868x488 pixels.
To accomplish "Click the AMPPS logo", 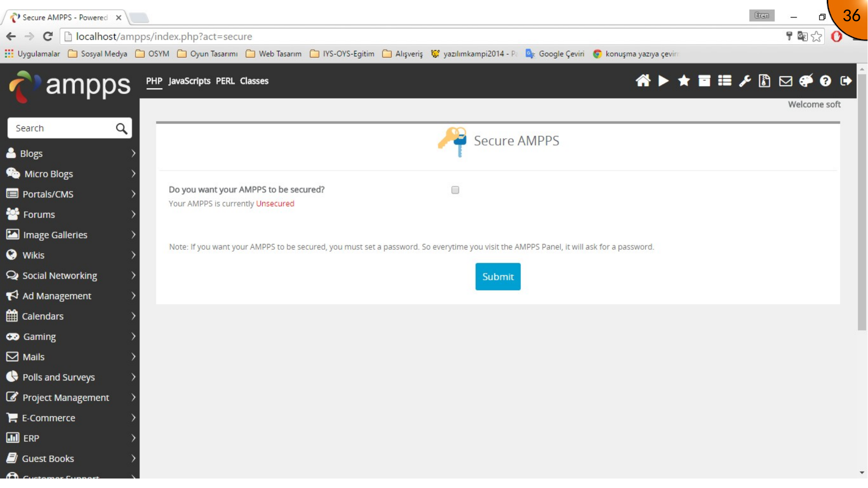I will click(x=70, y=86).
